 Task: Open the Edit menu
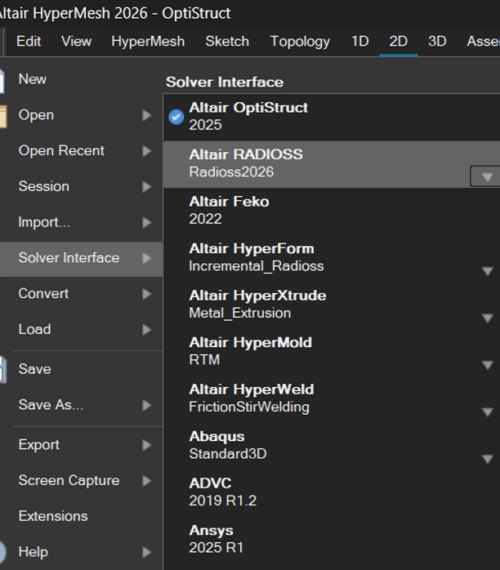point(28,41)
